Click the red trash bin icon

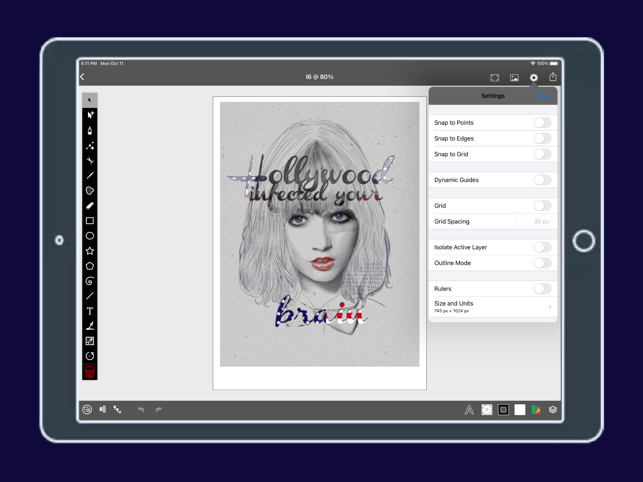(90, 372)
